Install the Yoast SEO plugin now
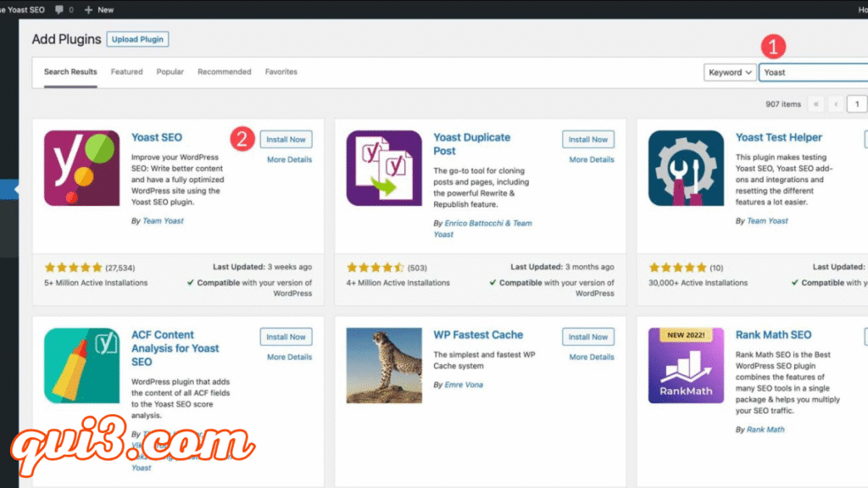Viewport: 868px width, 488px height. 287,140
